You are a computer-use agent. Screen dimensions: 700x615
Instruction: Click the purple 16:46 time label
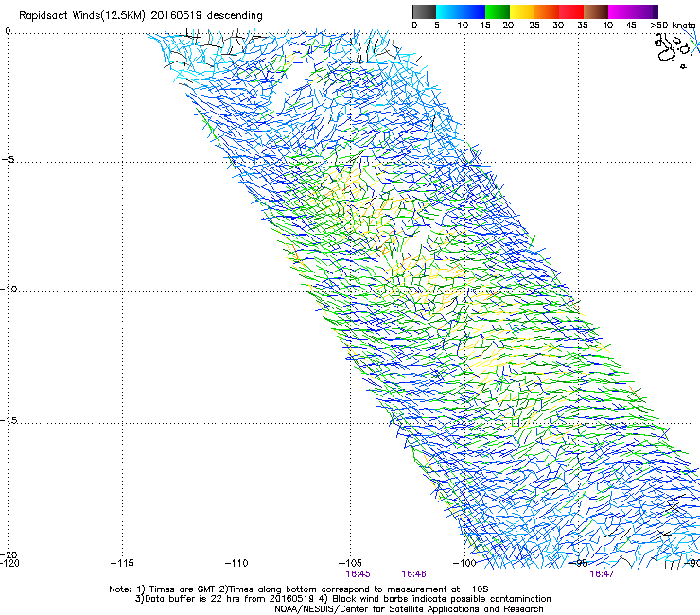tap(413, 574)
